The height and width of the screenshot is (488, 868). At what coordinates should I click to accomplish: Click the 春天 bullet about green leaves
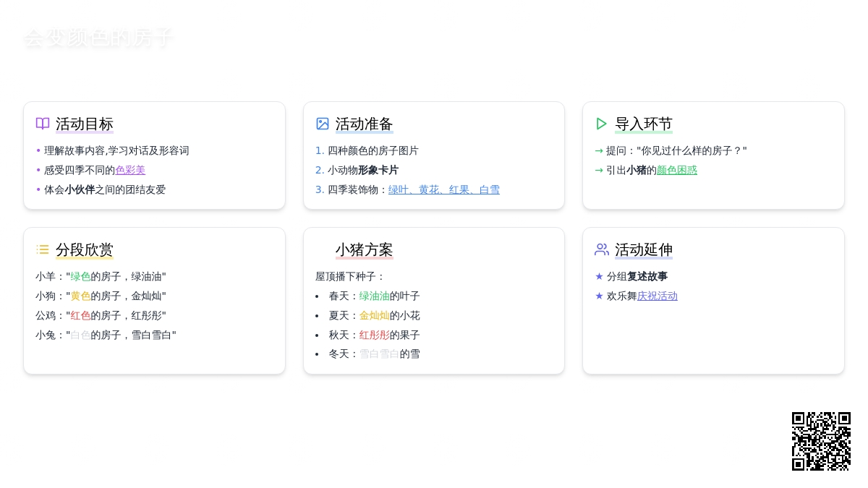374,296
